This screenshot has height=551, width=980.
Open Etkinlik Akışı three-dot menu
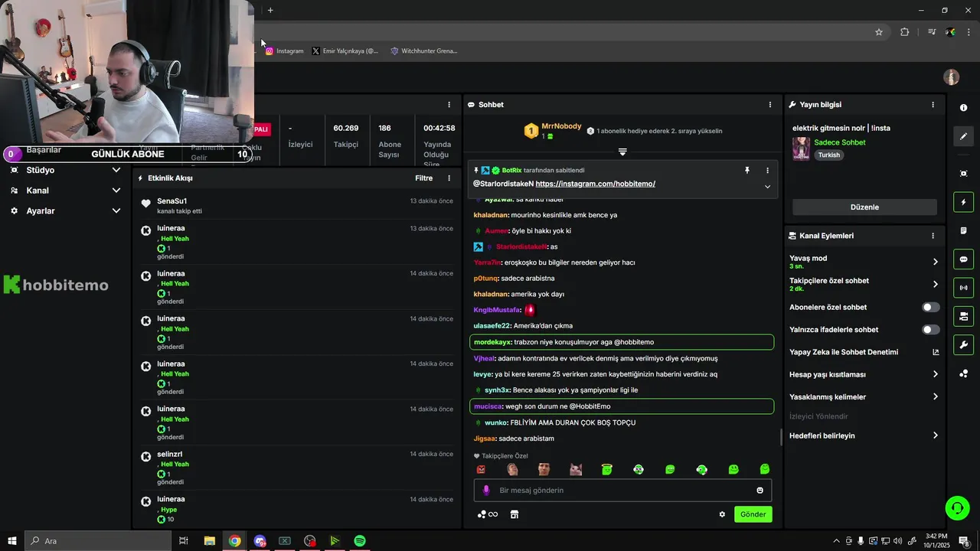[x=449, y=178]
